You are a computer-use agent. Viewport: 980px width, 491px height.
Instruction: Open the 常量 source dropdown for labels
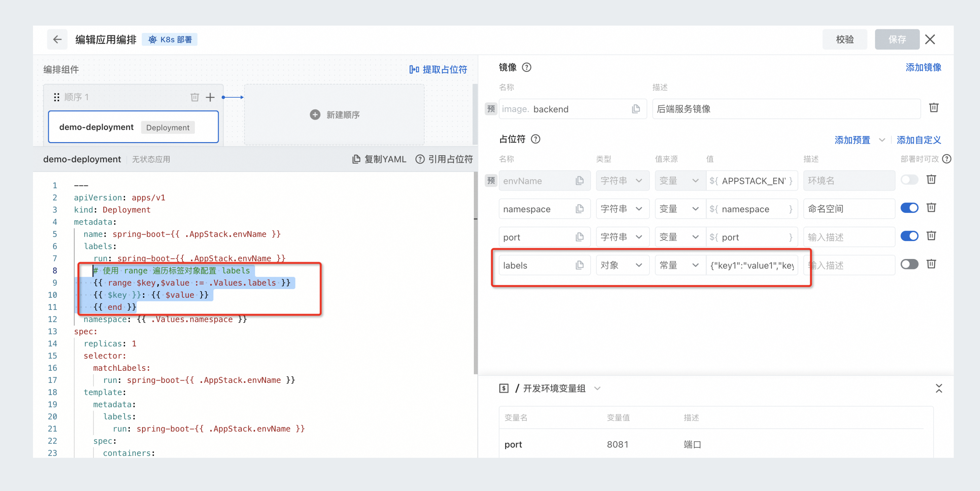pos(680,265)
